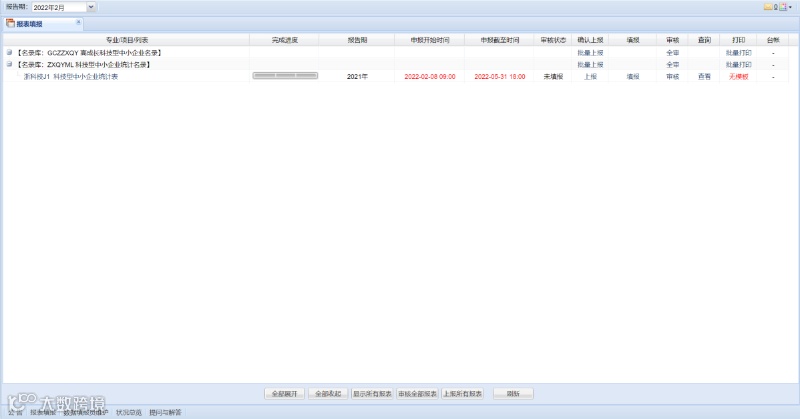Image resolution: width=800 pixels, height=419 pixels.
Task: Click the 2021年 report period cell
Action: pyautogui.click(x=357, y=77)
